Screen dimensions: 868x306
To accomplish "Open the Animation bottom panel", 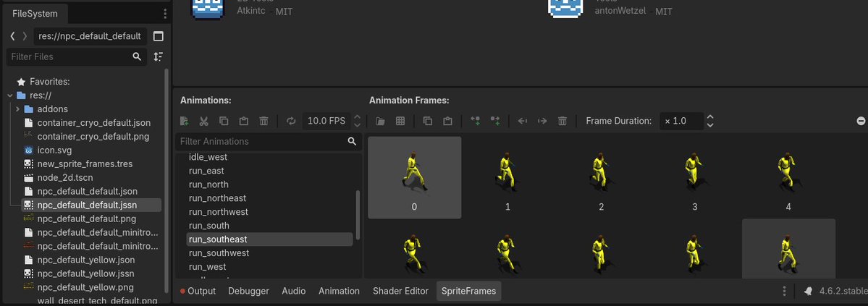I will click(x=339, y=291).
